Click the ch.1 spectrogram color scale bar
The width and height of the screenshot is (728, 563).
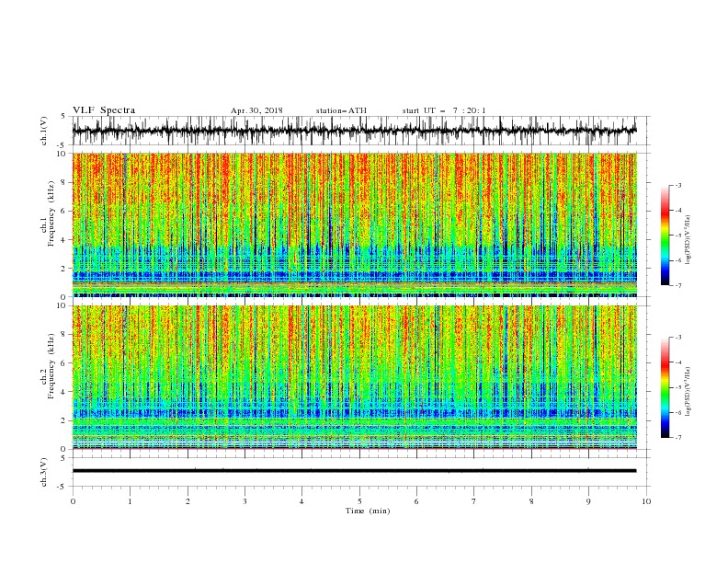[x=665, y=236]
